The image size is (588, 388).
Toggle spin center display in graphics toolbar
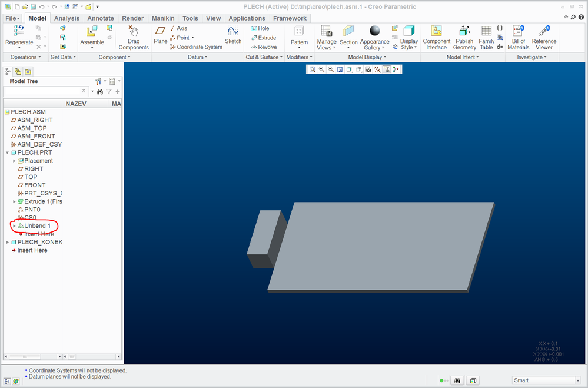click(396, 69)
